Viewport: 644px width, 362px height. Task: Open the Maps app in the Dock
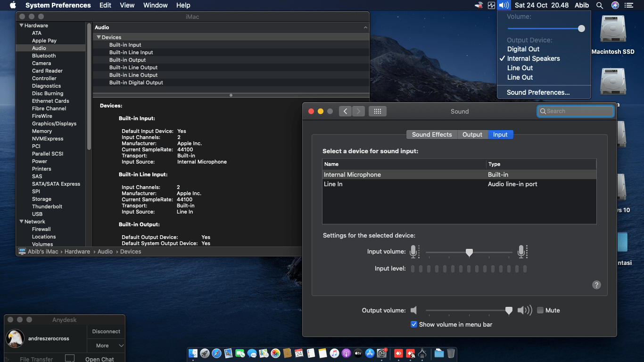point(264,353)
